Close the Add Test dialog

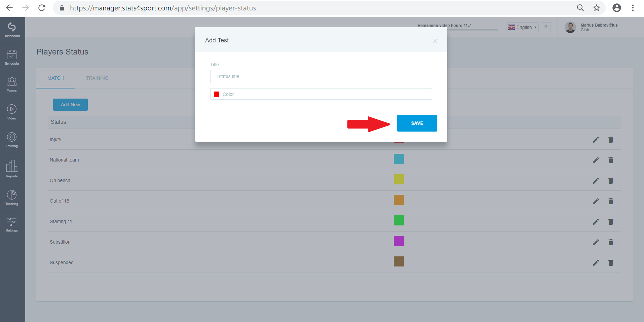tap(435, 41)
